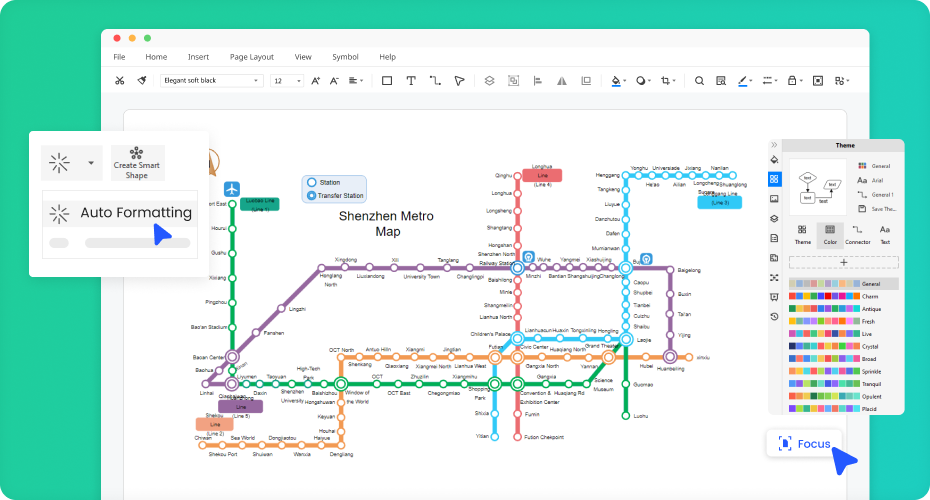930x500 pixels.
Task: Click the Auto Formatting option
Action: coord(120,213)
